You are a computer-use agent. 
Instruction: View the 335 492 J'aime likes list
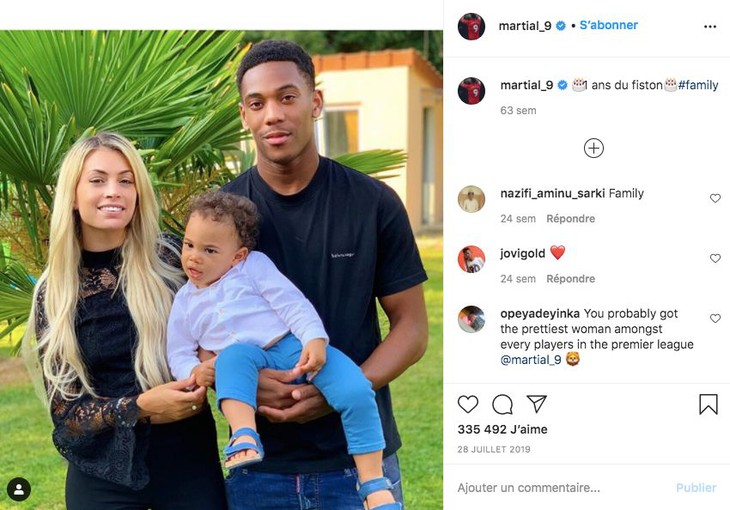[502, 429]
